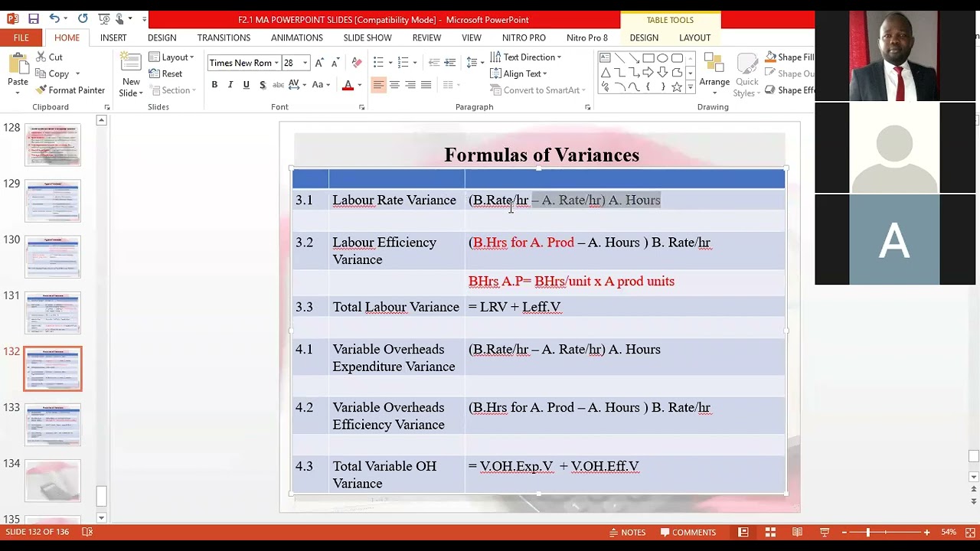The image size is (980, 551).
Task: Switch to Reading view
Action: tap(798, 533)
